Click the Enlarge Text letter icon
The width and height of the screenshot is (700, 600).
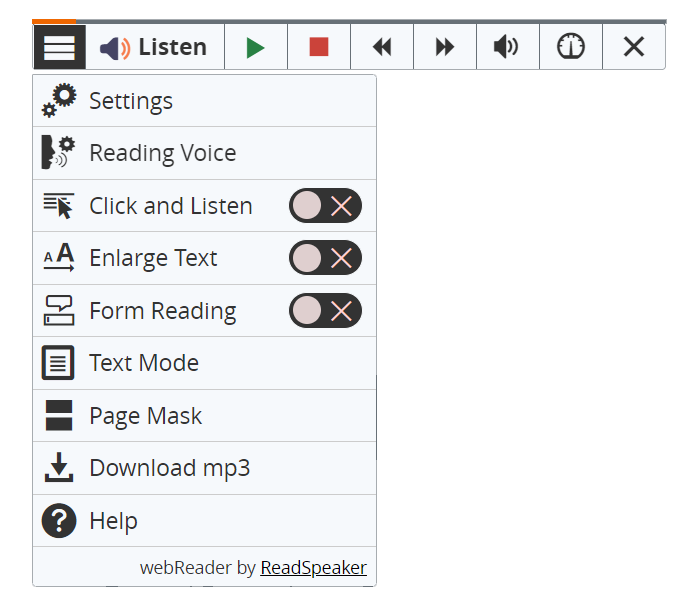(58, 257)
